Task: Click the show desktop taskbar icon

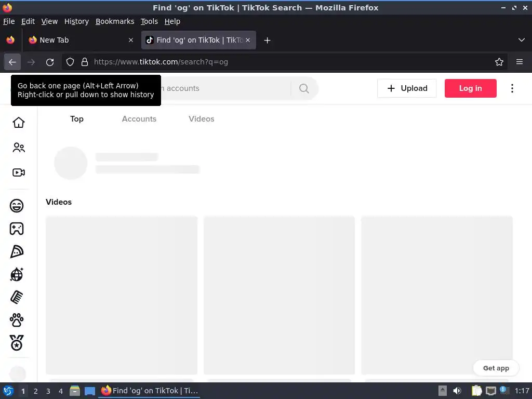Action: 89,391
